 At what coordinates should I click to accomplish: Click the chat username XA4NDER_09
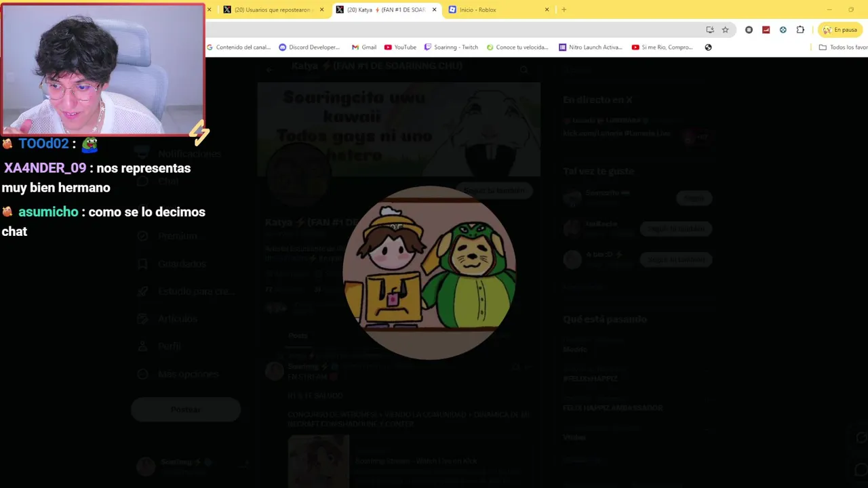click(x=45, y=168)
